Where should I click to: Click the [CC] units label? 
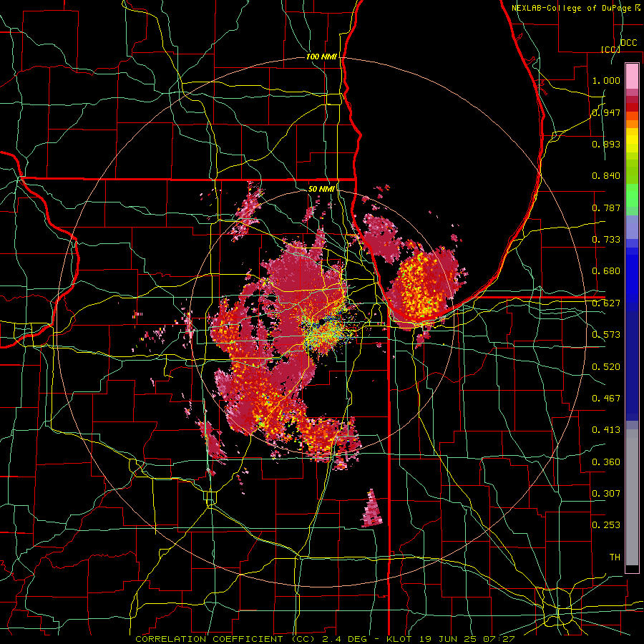610,49
